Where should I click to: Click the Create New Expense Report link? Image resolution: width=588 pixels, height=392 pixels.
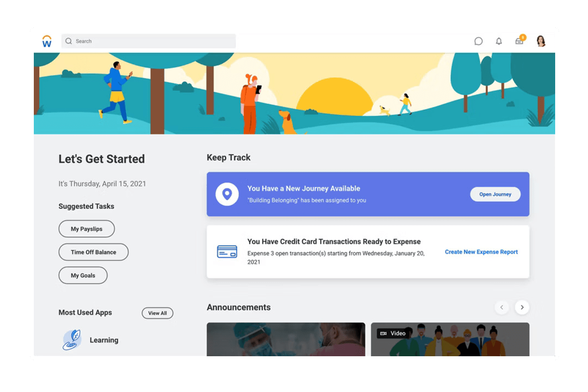click(x=481, y=252)
